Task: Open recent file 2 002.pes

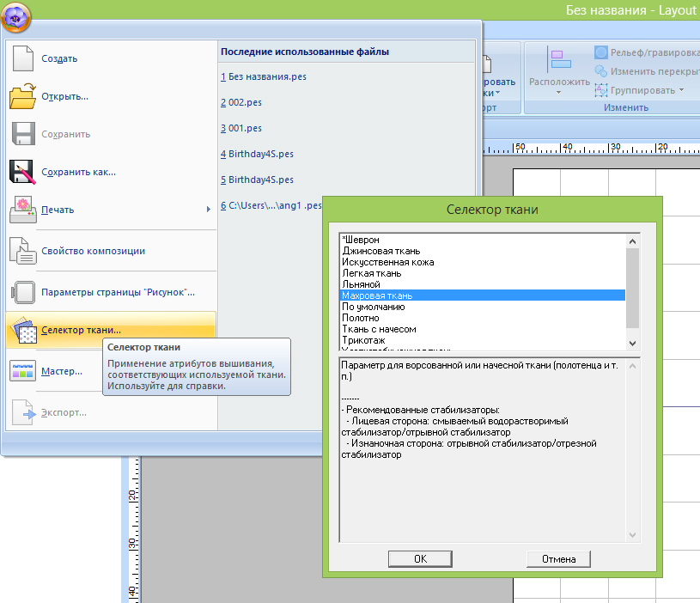Action: [241, 103]
